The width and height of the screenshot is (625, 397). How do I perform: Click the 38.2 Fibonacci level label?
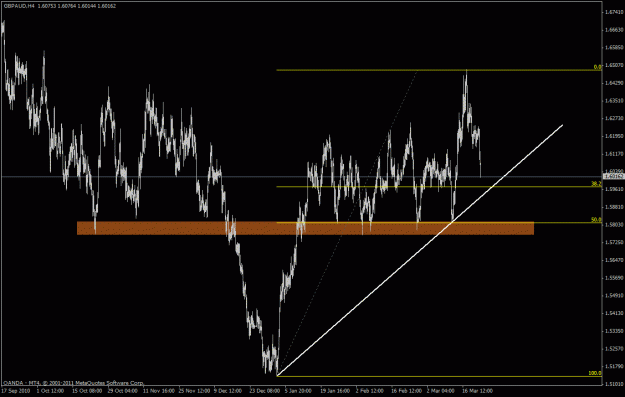pos(596,184)
